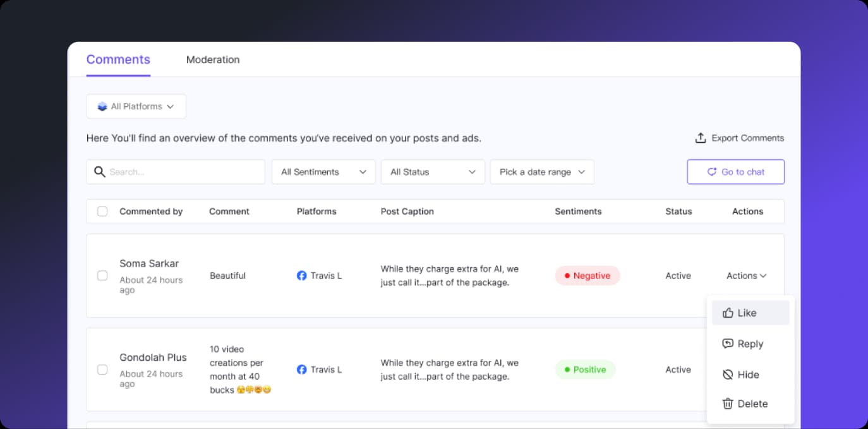Screen dimensions: 868x429
Task: Click the Positive sentiment badge
Action: tap(585, 370)
